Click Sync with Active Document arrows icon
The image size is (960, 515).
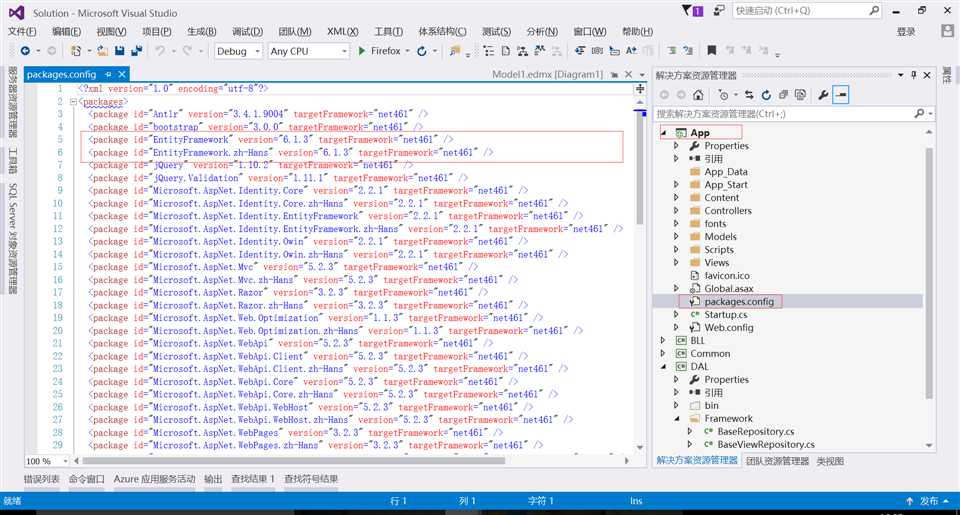(749, 95)
